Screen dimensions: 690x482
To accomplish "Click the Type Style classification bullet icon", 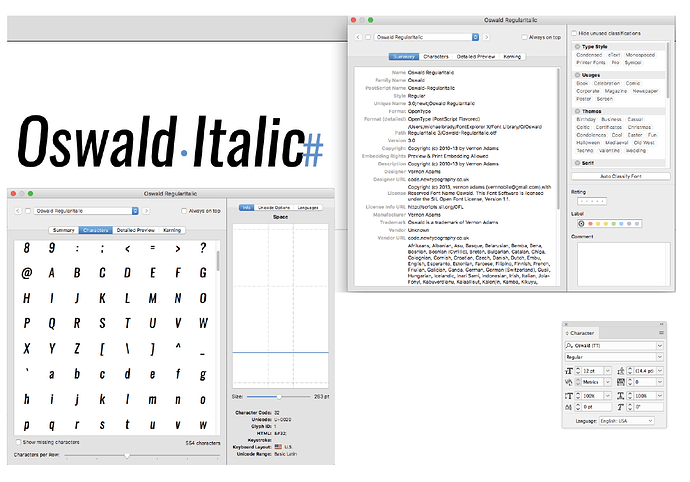I will coord(578,45).
